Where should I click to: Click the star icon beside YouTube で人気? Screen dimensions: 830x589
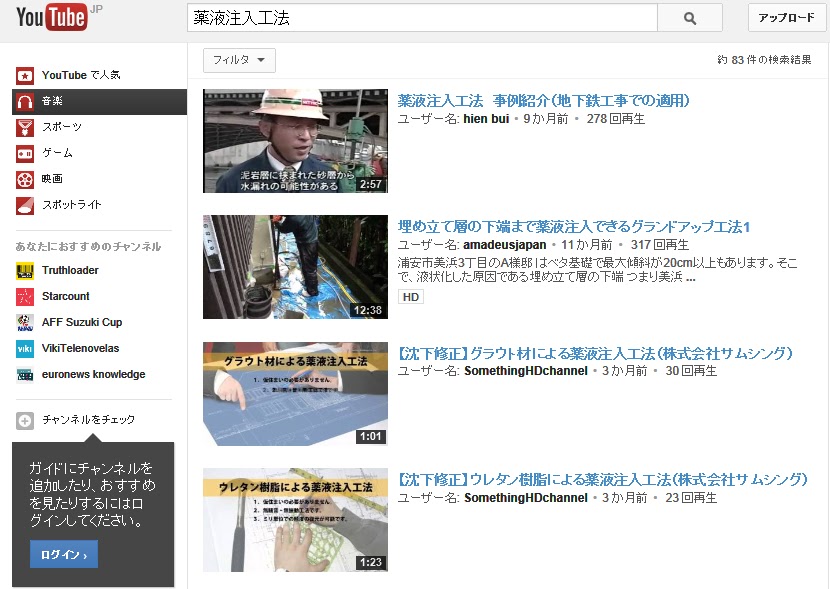pyautogui.click(x=25, y=76)
